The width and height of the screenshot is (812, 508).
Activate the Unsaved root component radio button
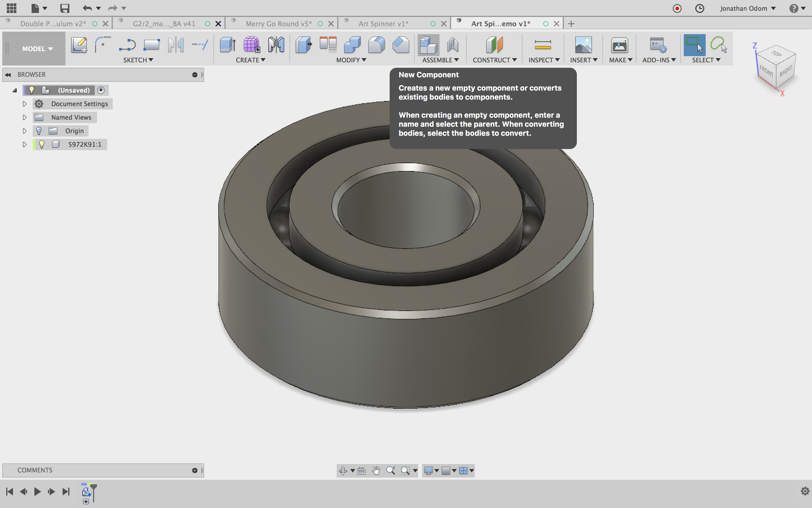pos(101,90)
